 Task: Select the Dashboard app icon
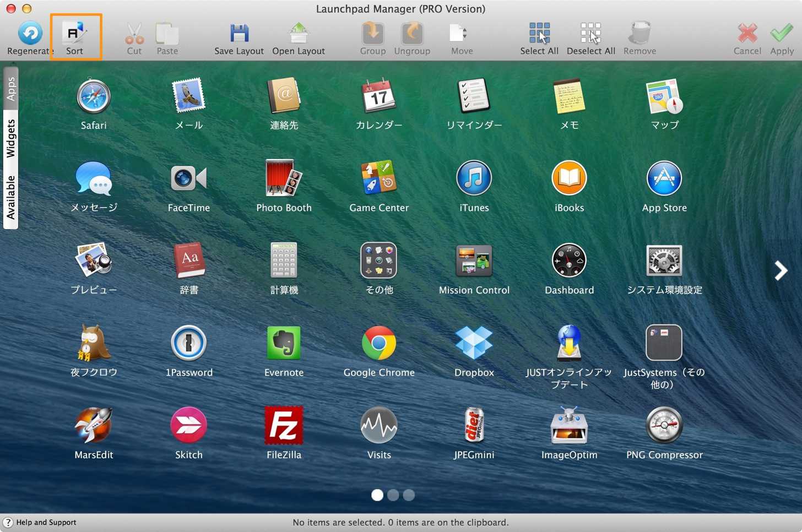tap(570, 260)
